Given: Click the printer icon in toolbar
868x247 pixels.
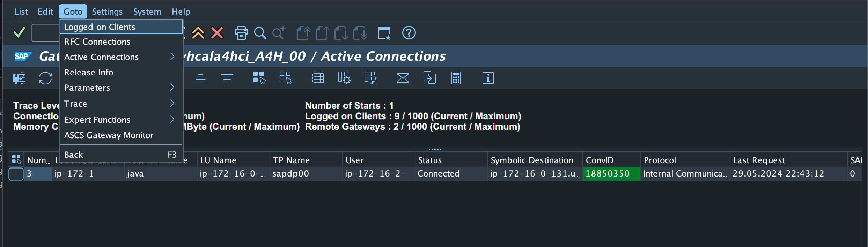Looking at the screenshot, I should click(241, 33).
